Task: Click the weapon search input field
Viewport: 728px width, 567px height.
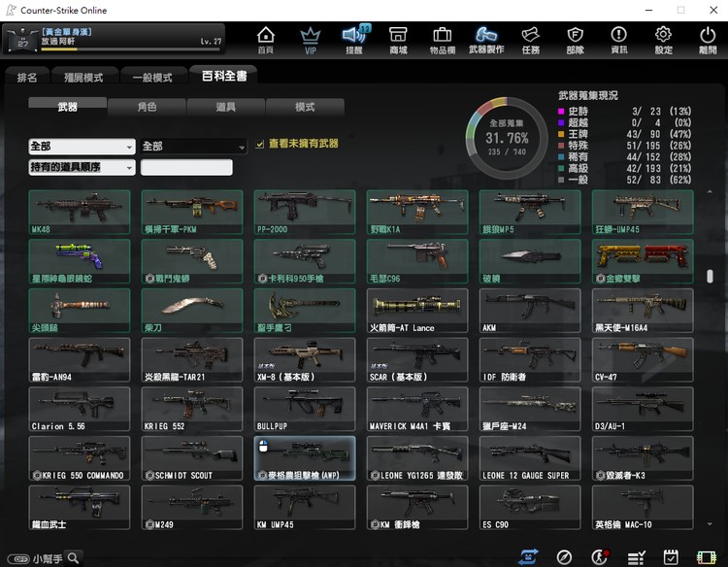Action: [x=186, y=168]
